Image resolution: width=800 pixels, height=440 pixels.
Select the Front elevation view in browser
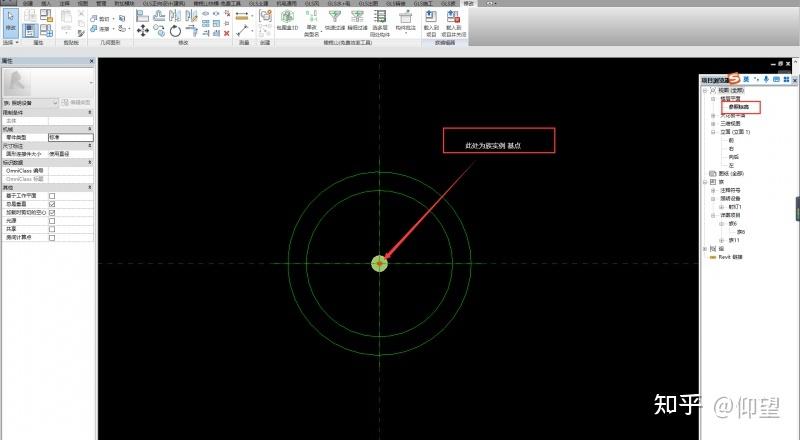[x=731, y=140]
